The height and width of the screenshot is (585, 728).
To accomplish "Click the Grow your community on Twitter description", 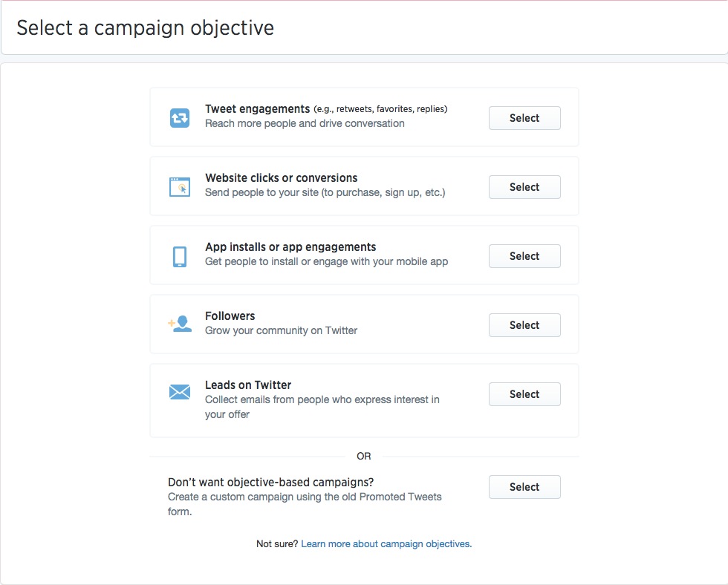I will pyautogui.click(x=282, y=330).
